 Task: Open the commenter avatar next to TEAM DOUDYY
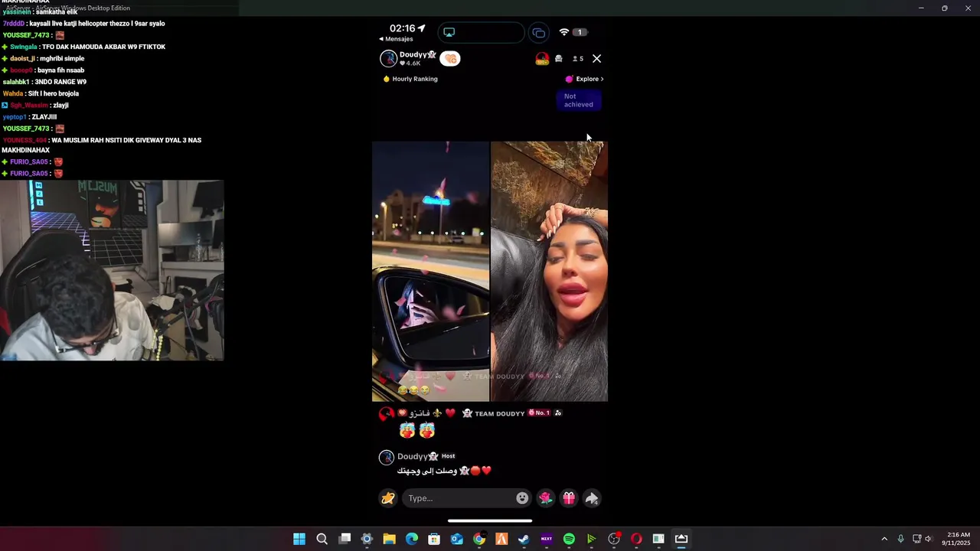tap(387, 413)
